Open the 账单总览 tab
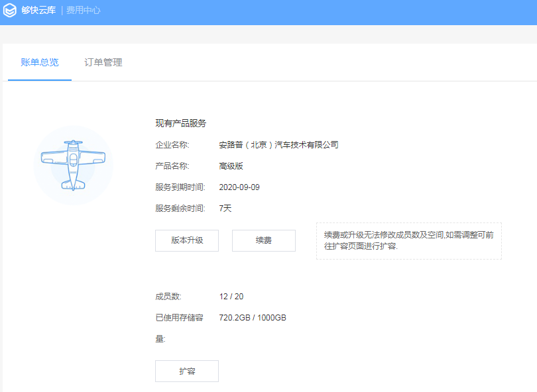The image size is (537, 392). coord(39,62)
